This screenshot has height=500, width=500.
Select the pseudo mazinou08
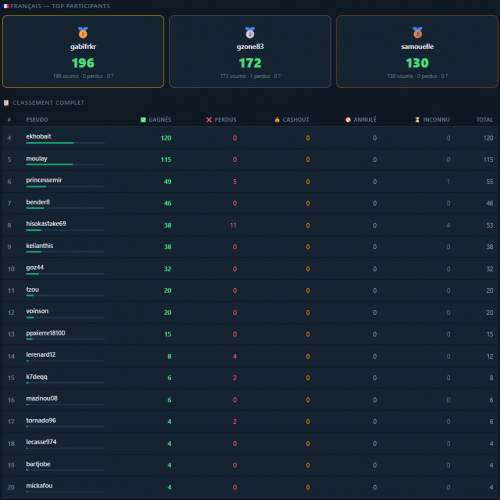click(x=42, y=398)
